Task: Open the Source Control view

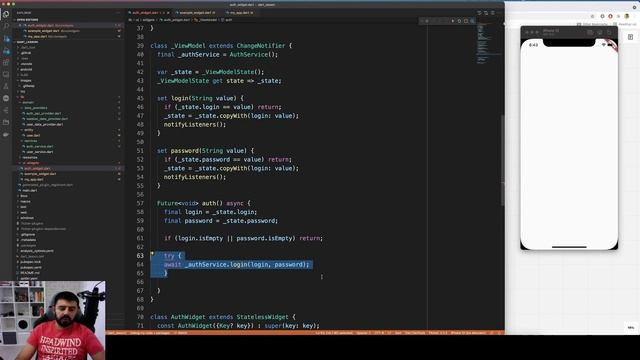Action: click(6, 39)
